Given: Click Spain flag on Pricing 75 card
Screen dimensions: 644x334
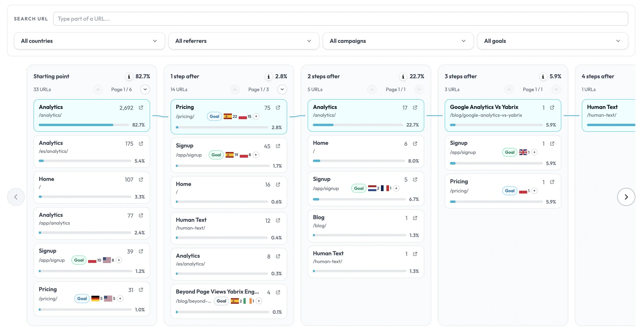Looking at the screenshot, I should [x=228, y=116].
